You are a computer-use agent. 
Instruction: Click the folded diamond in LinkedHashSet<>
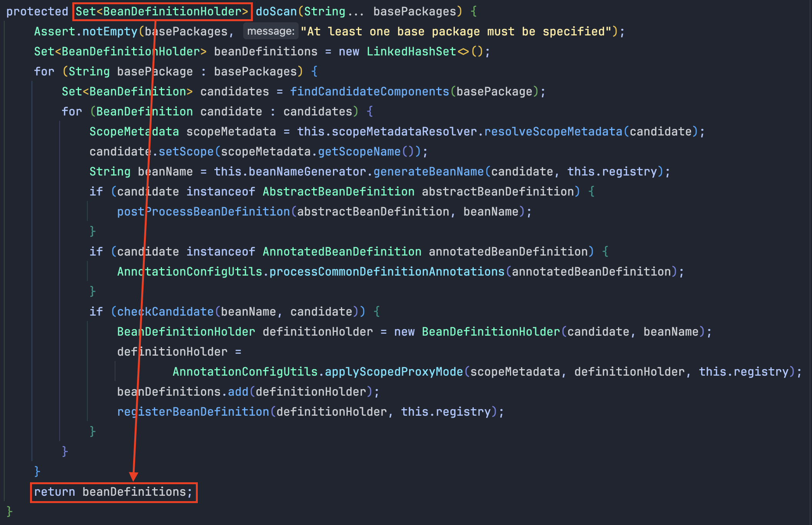coord(463,52)
